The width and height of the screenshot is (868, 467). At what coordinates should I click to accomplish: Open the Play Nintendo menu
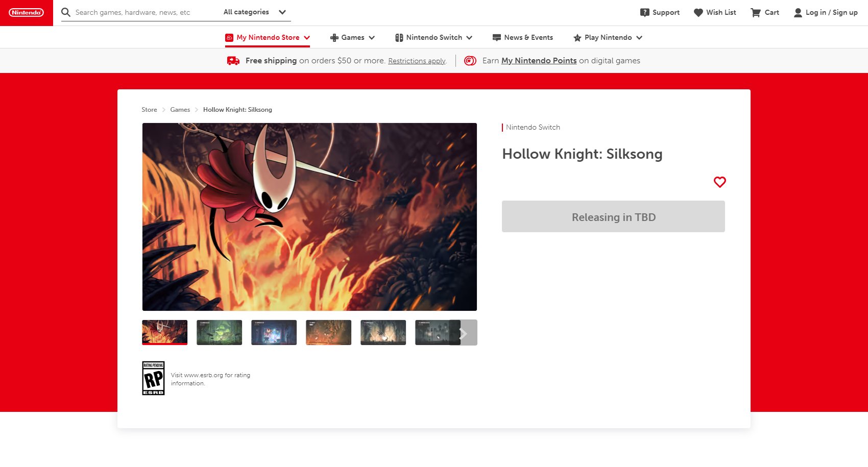[608, 37]
